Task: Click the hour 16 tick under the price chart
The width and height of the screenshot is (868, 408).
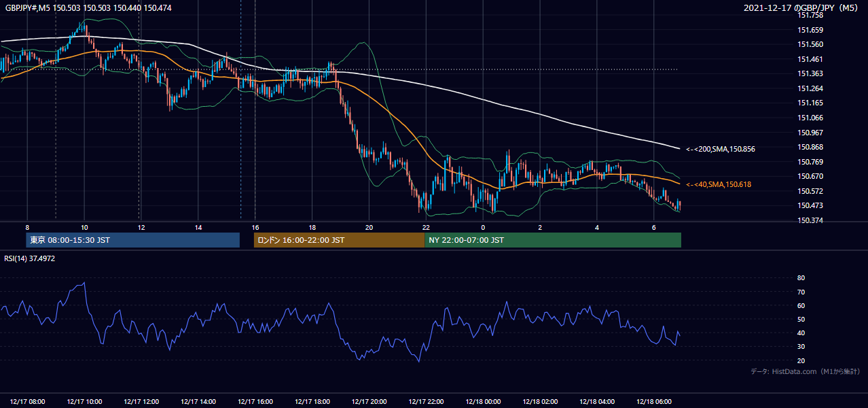Action: pyautogui.click(x=255, y=227)
